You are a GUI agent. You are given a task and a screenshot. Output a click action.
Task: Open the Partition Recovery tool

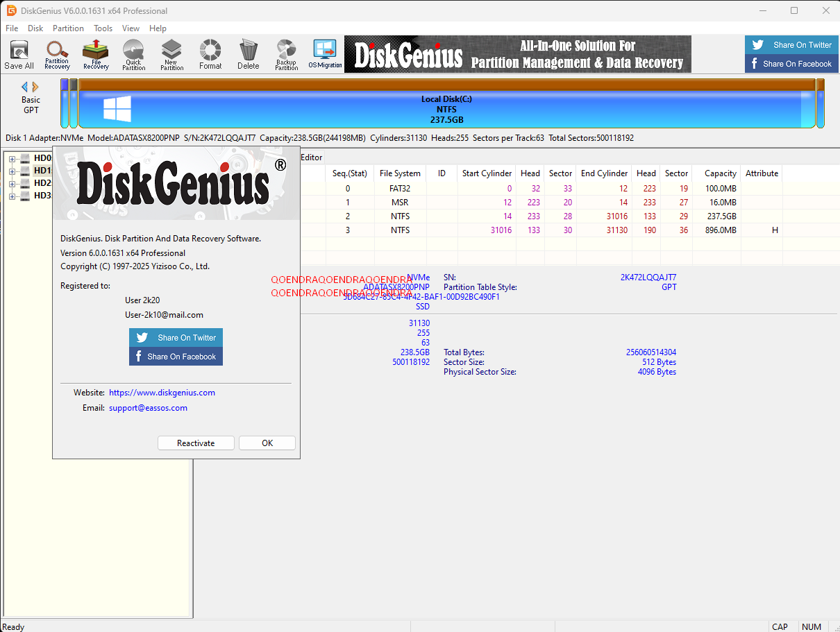click(57, 55)
